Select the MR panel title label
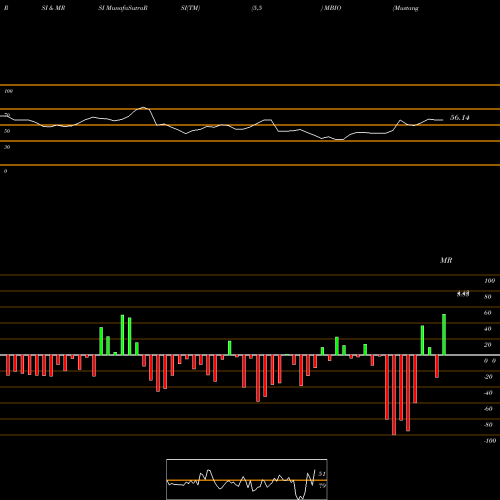 (446, 260)
